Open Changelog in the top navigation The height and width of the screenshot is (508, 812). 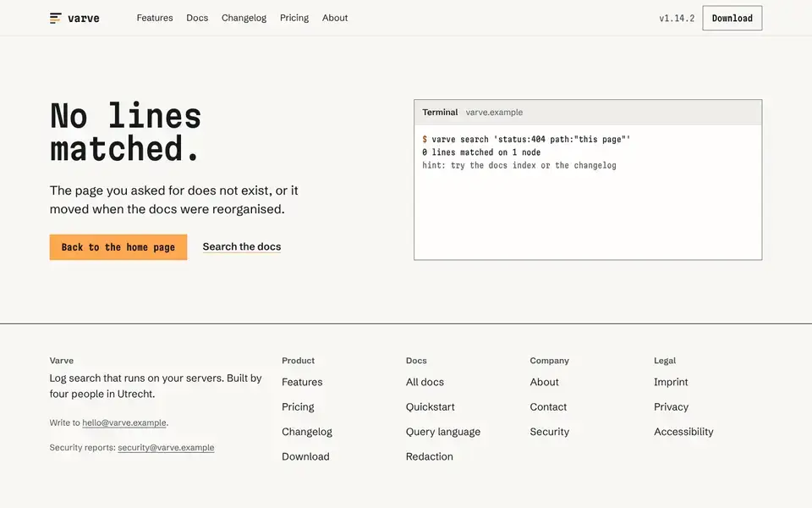point(244,18)
